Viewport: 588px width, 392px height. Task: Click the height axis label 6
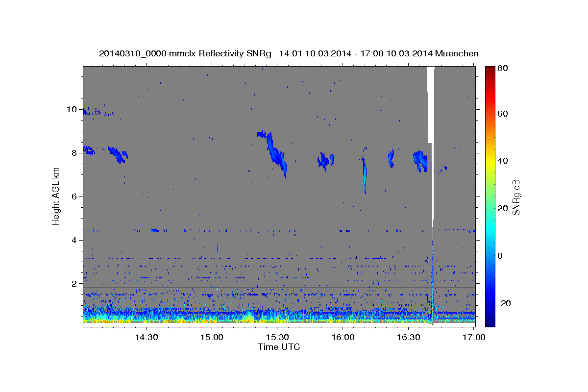73,196
